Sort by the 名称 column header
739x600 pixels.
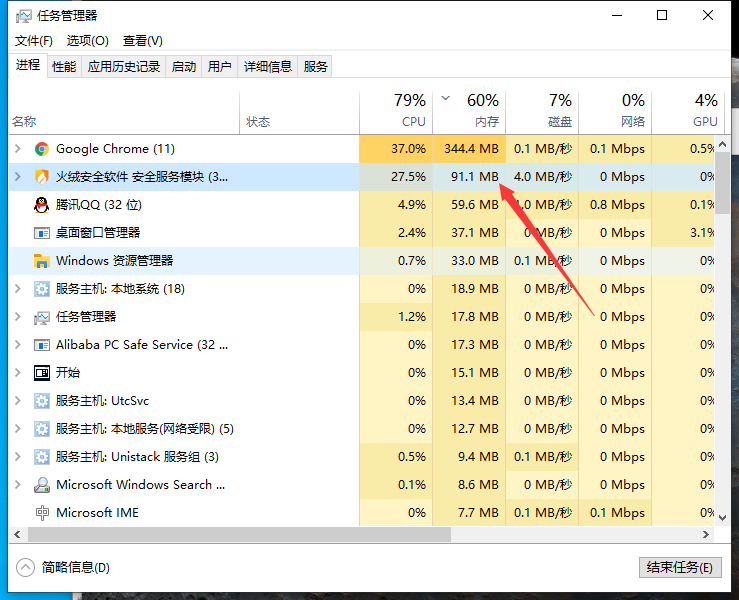click(x=124, y=113)
